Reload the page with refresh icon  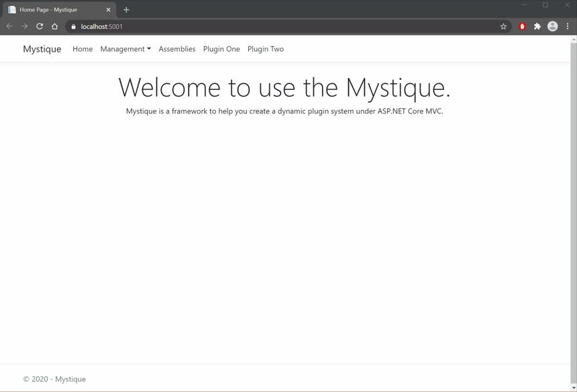40,26
